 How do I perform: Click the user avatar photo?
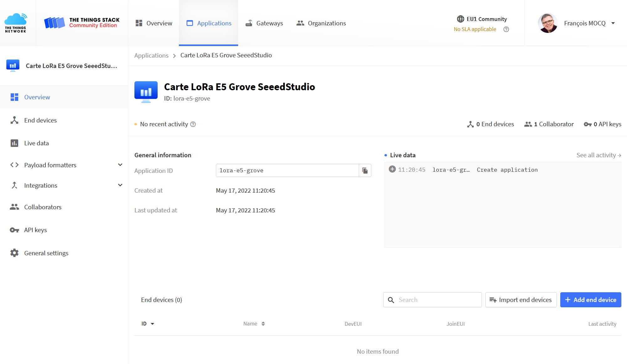point(548,23)
